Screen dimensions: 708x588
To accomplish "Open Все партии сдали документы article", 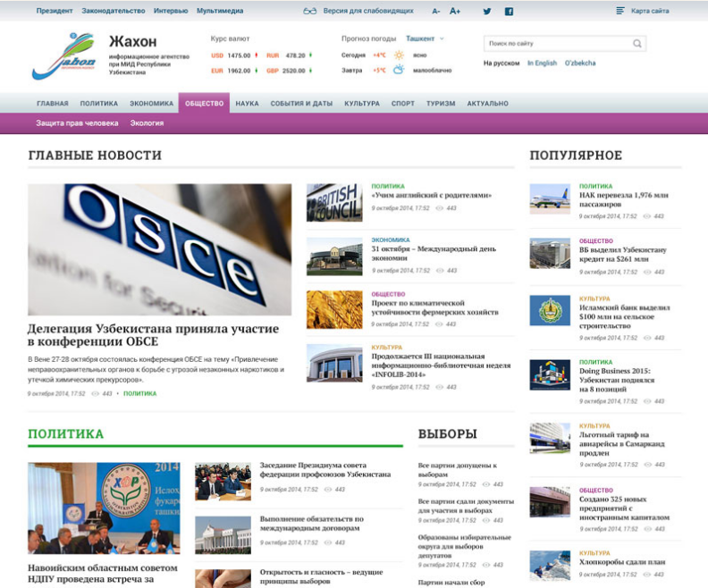I will (466, 506).
